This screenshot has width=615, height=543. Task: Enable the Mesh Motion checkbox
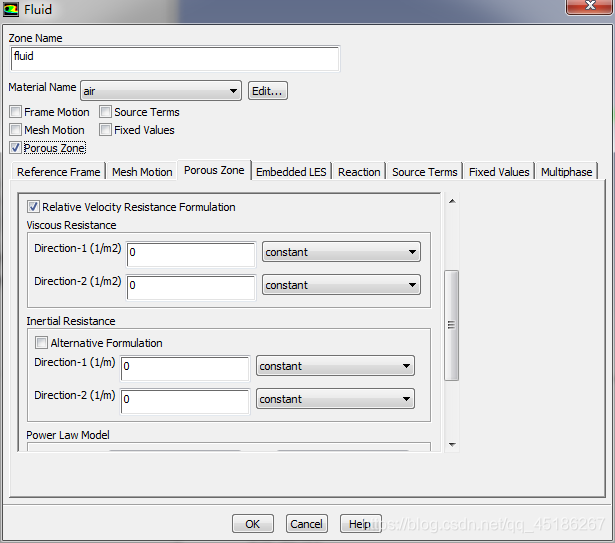coord(15,130)
